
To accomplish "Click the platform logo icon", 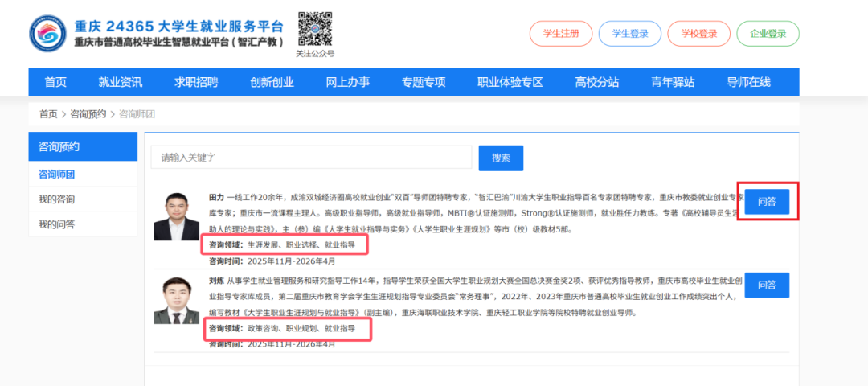I will click(47, 33).
